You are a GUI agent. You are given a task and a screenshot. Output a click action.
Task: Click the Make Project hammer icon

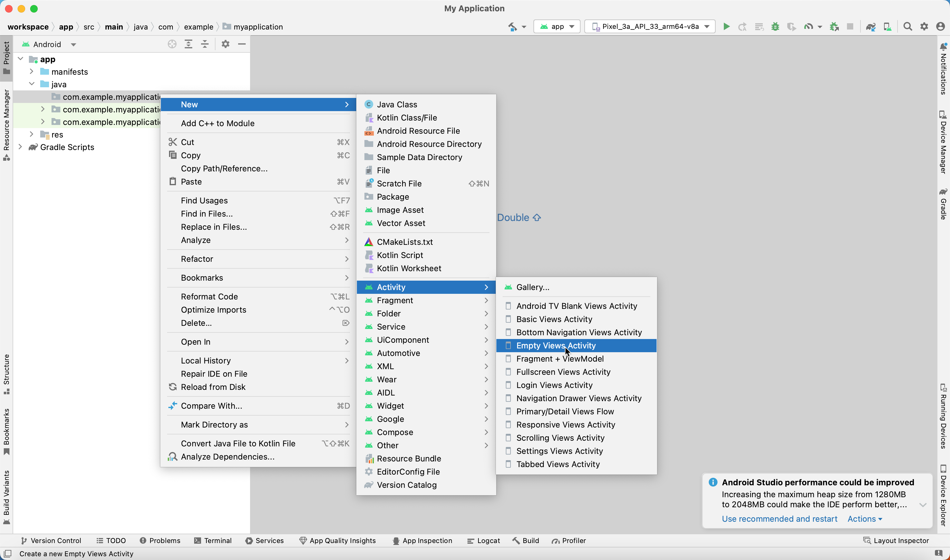512,27
